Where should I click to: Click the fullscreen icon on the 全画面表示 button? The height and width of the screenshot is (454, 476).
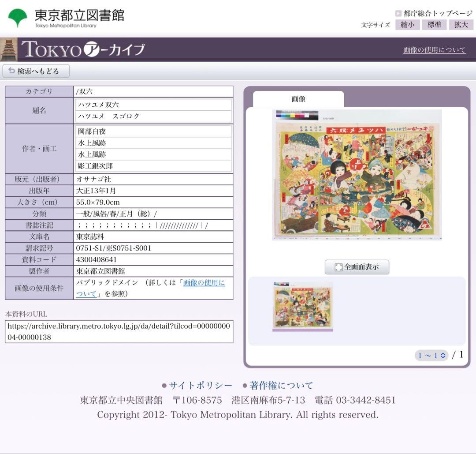pyautogui.click(x=338, y=267)
